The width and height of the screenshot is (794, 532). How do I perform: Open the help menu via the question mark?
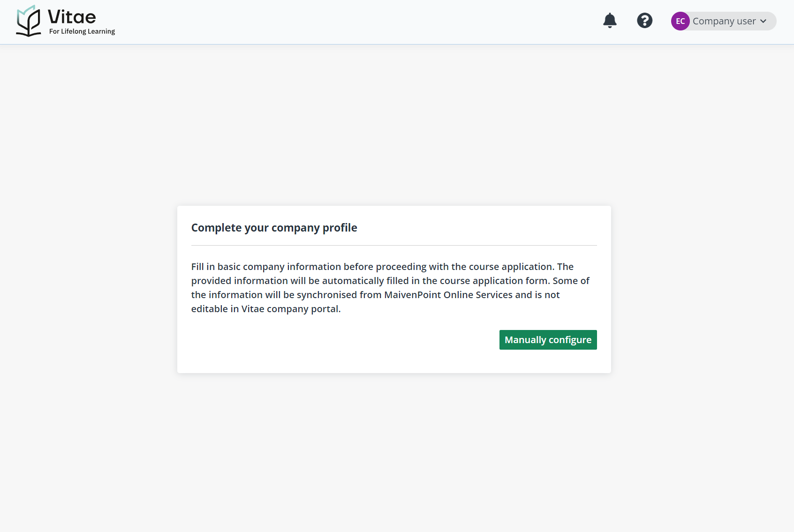click(644, 21)
